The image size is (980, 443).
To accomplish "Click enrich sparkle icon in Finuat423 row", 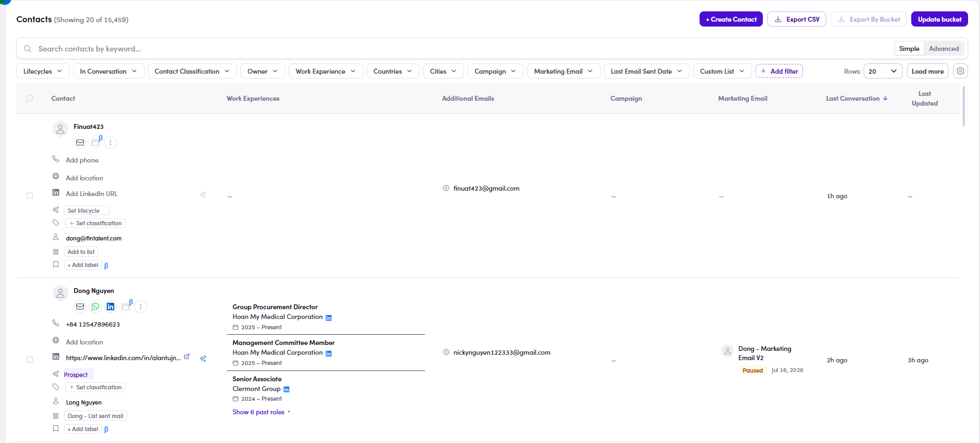I will pyautogui.click(x=203, y=194).
